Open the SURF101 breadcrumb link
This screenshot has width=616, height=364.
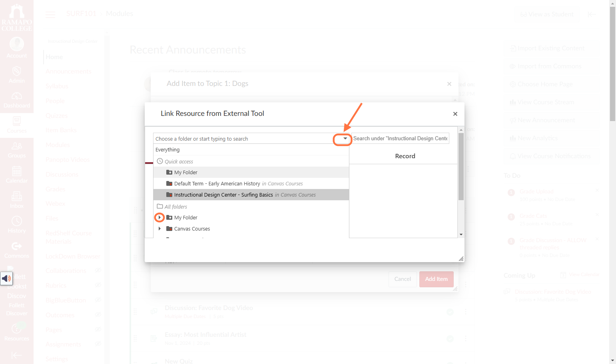(x=81, y=14)
